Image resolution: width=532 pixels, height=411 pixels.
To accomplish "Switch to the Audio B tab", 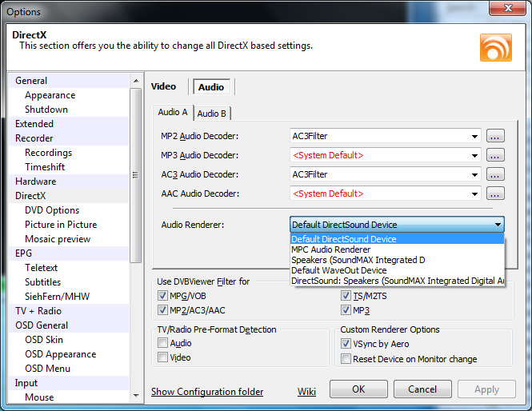I will pos(212,114).
